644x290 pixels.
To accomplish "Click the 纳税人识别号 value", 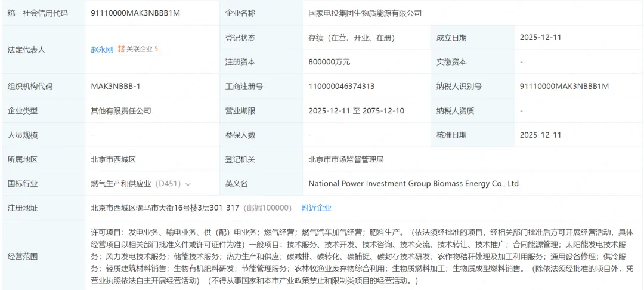I will (x=564, y=86).
